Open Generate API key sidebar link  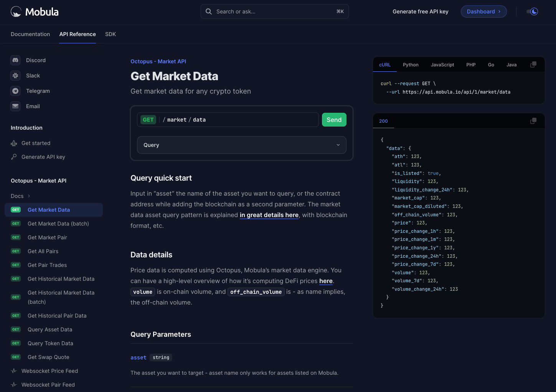43,157
